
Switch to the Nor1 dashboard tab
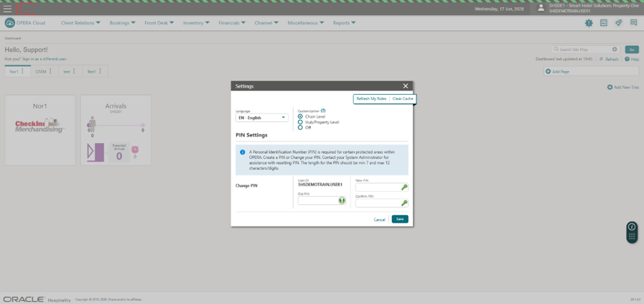[x=14, y=72]
